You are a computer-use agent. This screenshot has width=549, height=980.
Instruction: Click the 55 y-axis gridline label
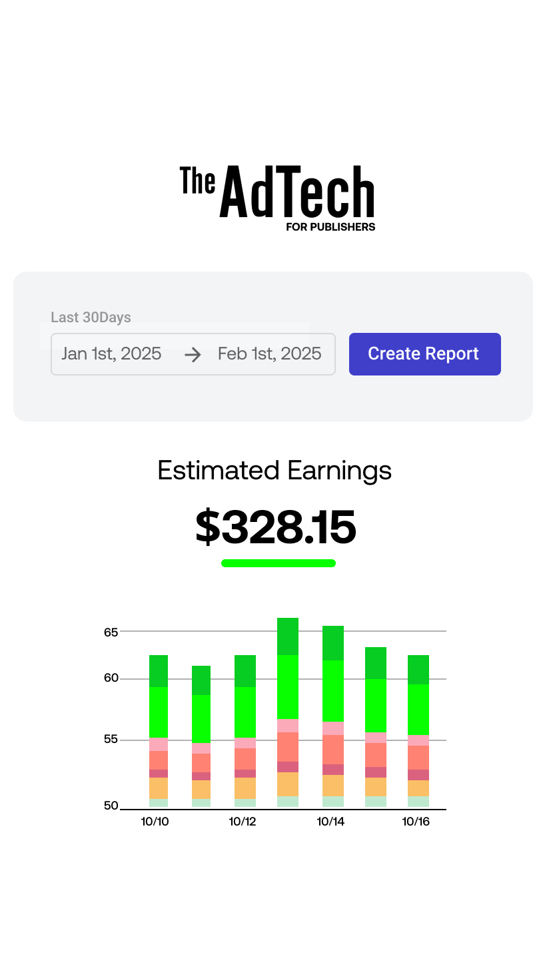coord(111,739)
